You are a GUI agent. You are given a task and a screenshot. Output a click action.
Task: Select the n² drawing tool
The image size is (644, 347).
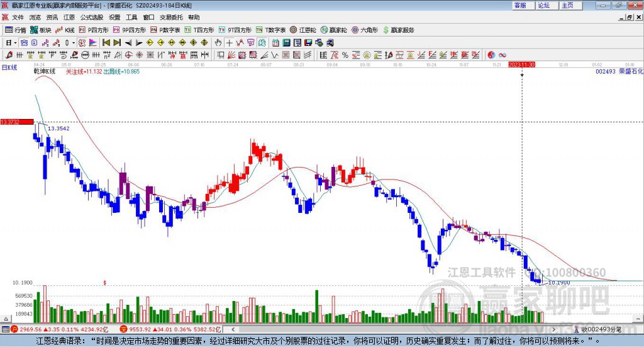107,55
